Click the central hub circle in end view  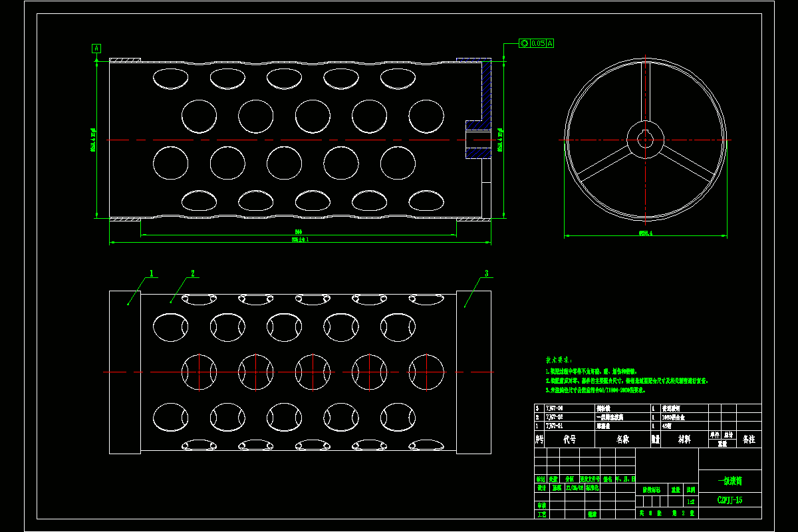645,140
